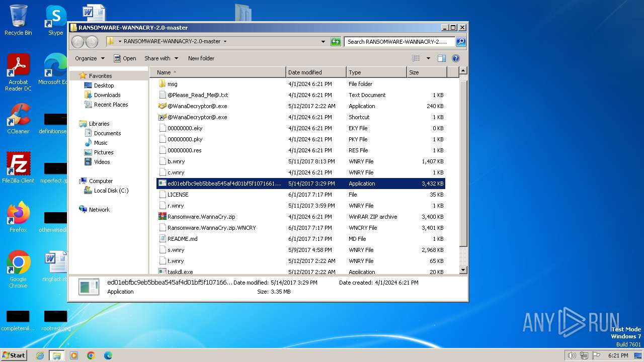The image size is (644, 362).
Task: Click the green Refresh button
Action: [336, 42]
